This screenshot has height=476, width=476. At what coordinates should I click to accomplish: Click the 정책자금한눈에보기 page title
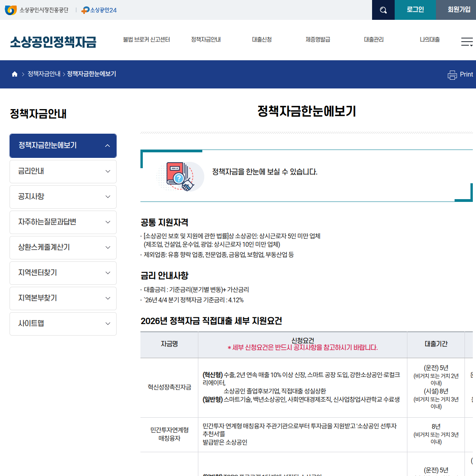[307, 111]
